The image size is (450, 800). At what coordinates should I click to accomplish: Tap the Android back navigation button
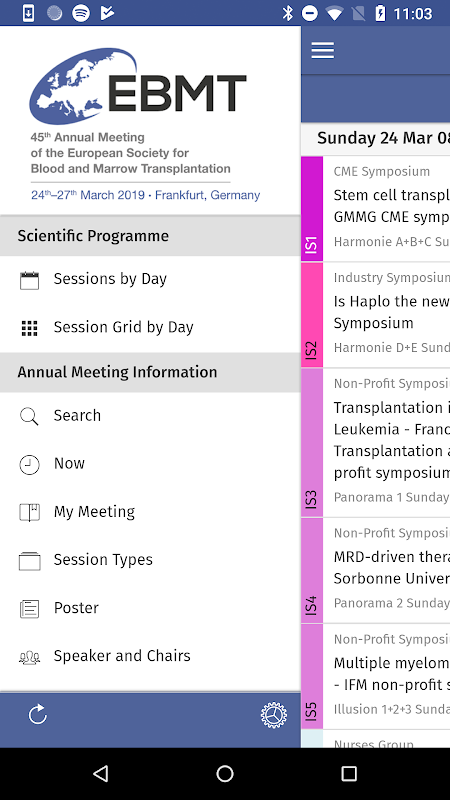click(101, 774)
